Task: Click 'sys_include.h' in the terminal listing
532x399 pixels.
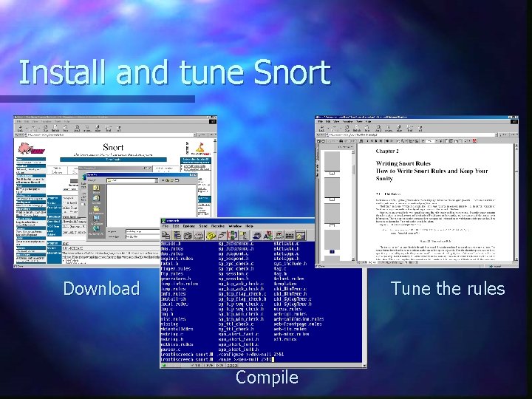Action: pyautogui.click(x=290, y=264)
